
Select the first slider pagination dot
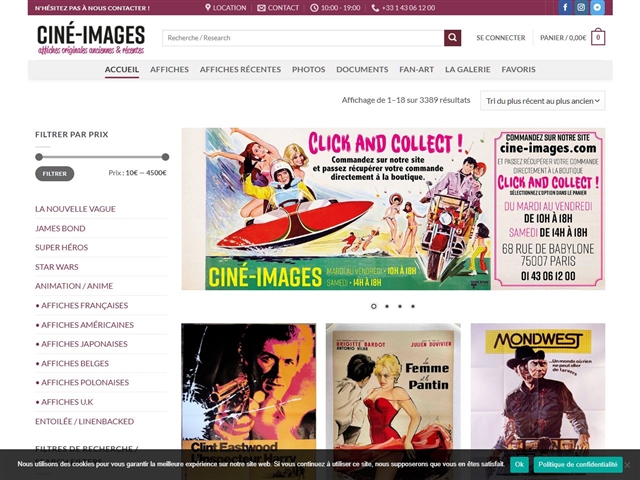click(373, 306)
